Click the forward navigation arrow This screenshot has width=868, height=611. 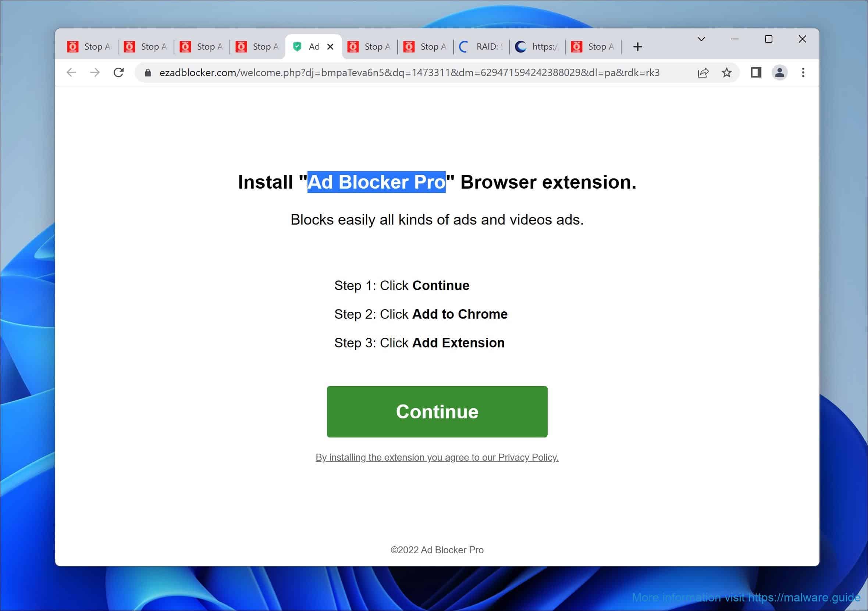[95, 72]
